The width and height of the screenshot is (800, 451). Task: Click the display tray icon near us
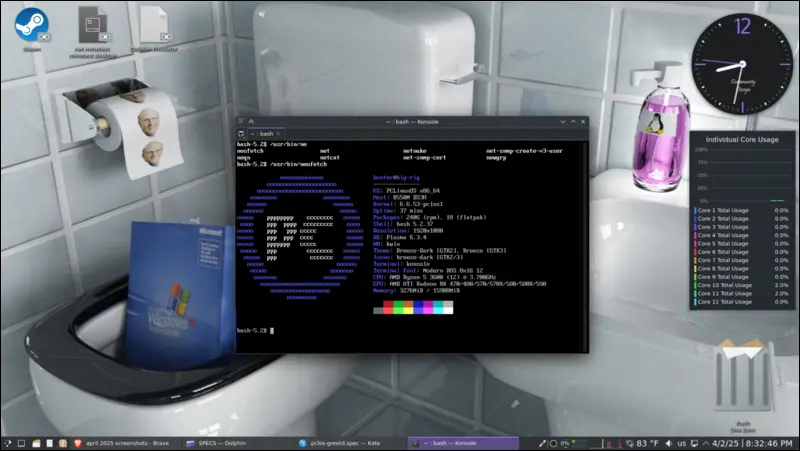click(x=694, y=443)
